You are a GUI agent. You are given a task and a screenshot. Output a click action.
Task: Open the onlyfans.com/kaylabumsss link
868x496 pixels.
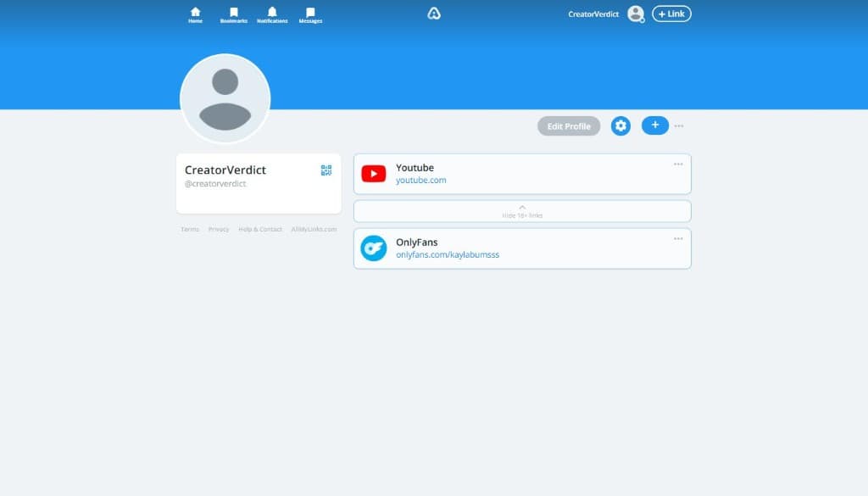point(448,254)
